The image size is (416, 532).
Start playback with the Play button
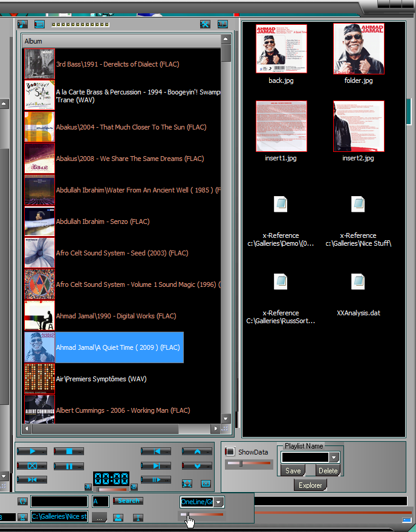(32, 452)
